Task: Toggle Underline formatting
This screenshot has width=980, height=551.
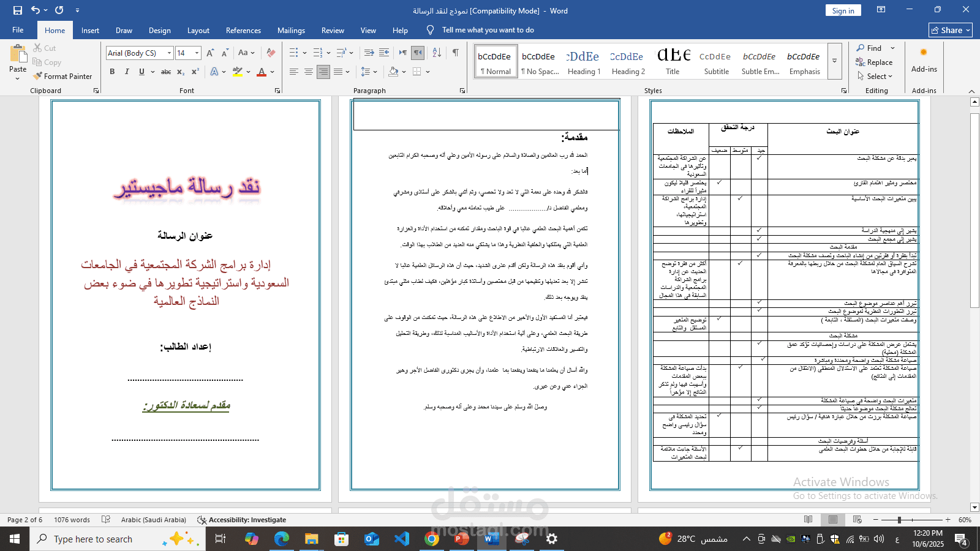Action: pos(141,72)
